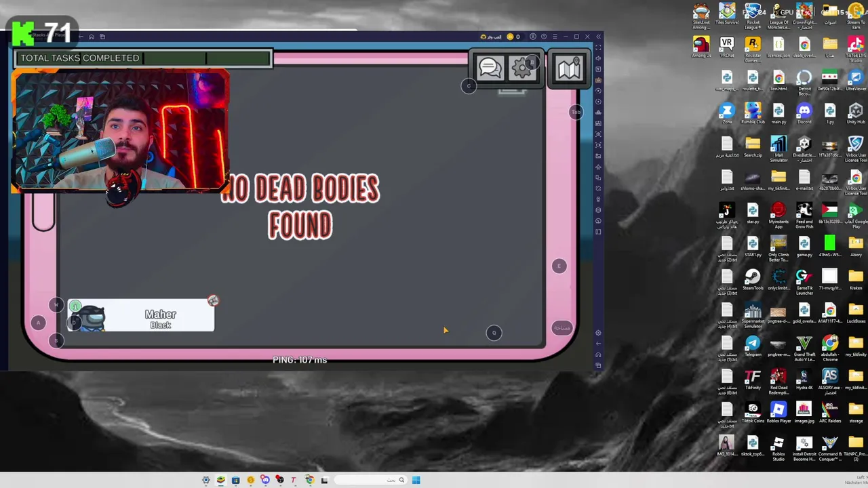This screenshot has height=488, width=868.
Task: Click the coin balance in emulator title bar
Action: pyautogui.click(x=513, y=37)
